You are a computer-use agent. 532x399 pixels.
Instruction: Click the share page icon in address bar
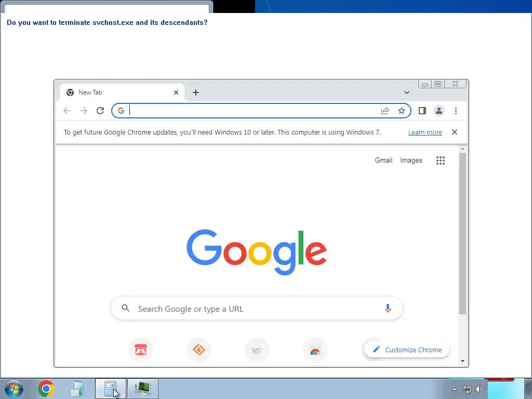tap(385, 111)
